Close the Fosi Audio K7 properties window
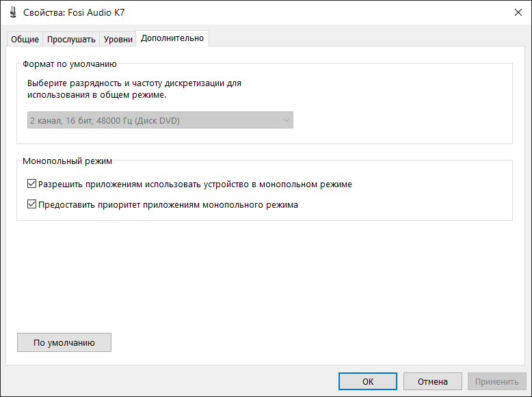This screenshot has height=397, width=532. pyautogui.click(x=518, y=12)
